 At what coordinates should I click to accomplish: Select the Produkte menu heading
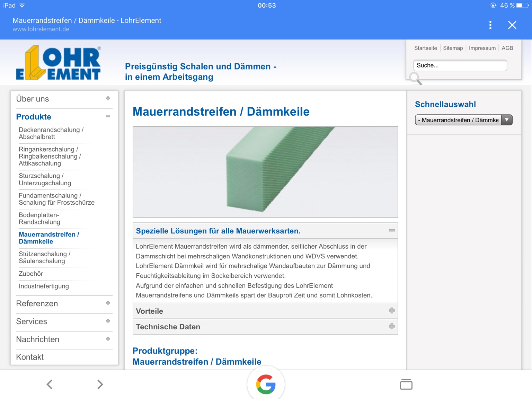[34, 117]
